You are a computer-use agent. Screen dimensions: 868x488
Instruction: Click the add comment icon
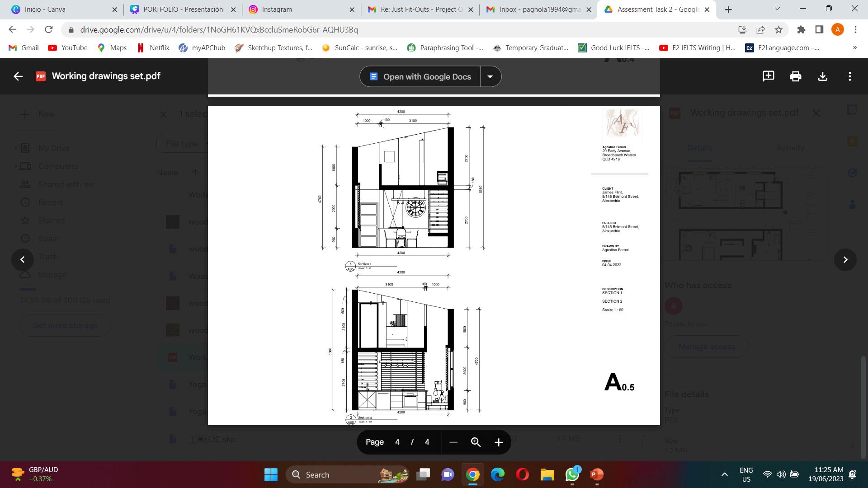[x=768, y=76]
